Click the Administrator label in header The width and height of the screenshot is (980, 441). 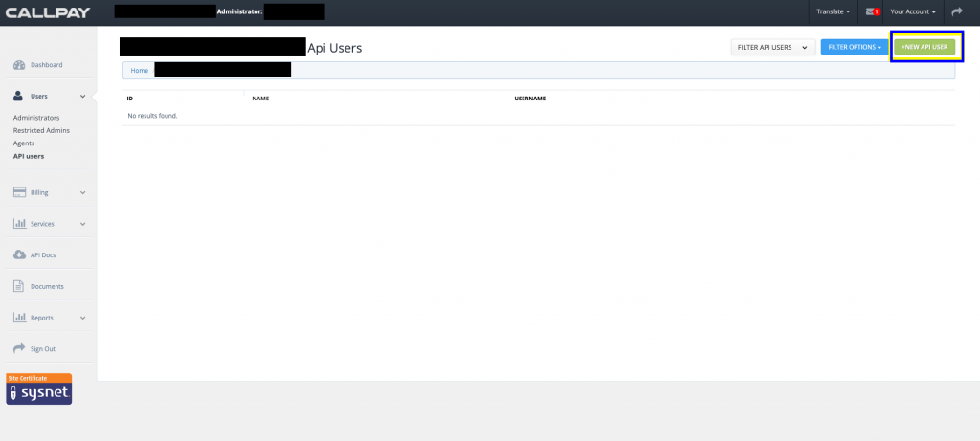(x=239, y=11)
